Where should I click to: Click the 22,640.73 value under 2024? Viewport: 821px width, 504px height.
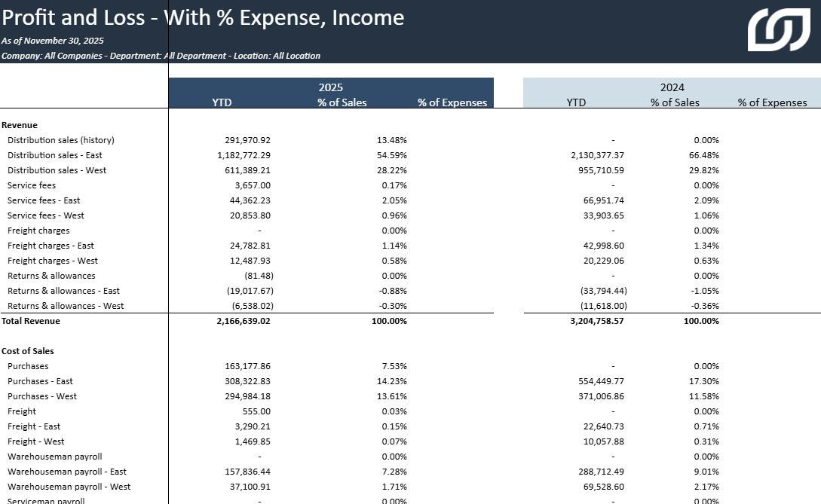604,427
